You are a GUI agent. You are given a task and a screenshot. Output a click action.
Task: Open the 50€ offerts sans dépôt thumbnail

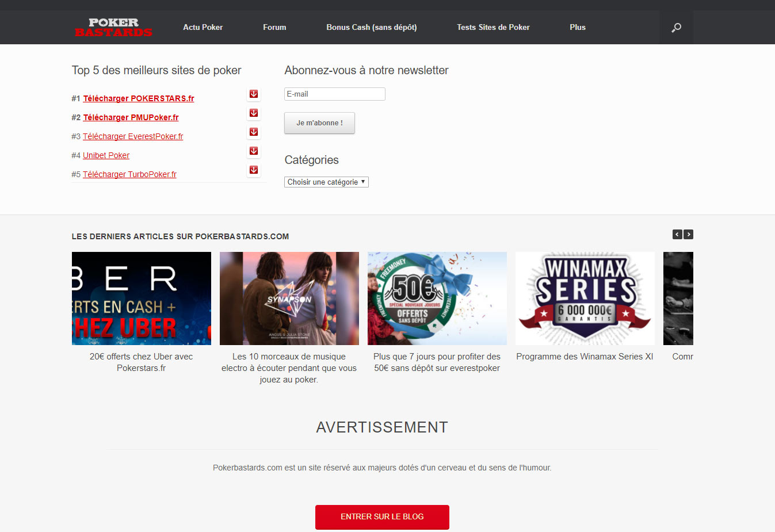pyautogui.click(x=437, y=298)
